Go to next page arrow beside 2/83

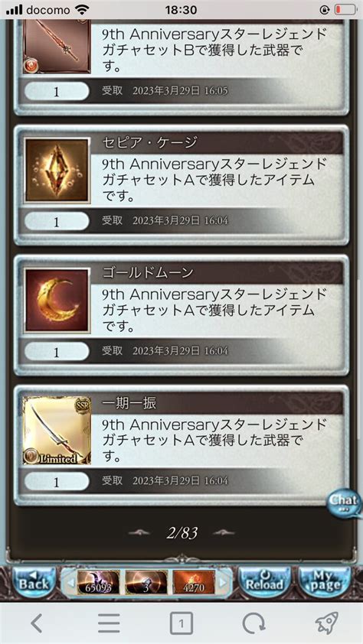click(x=224, y=532)
